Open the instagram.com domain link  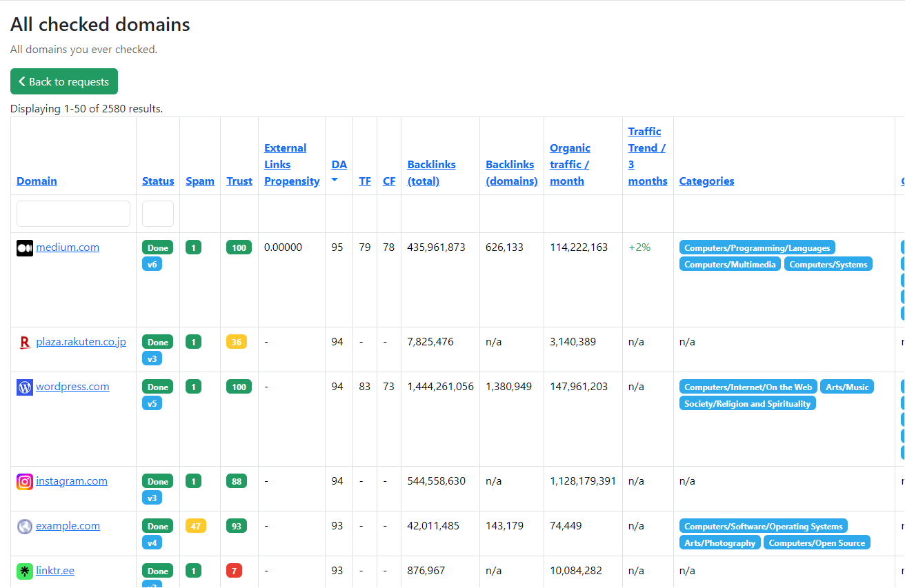click(72, 481)
